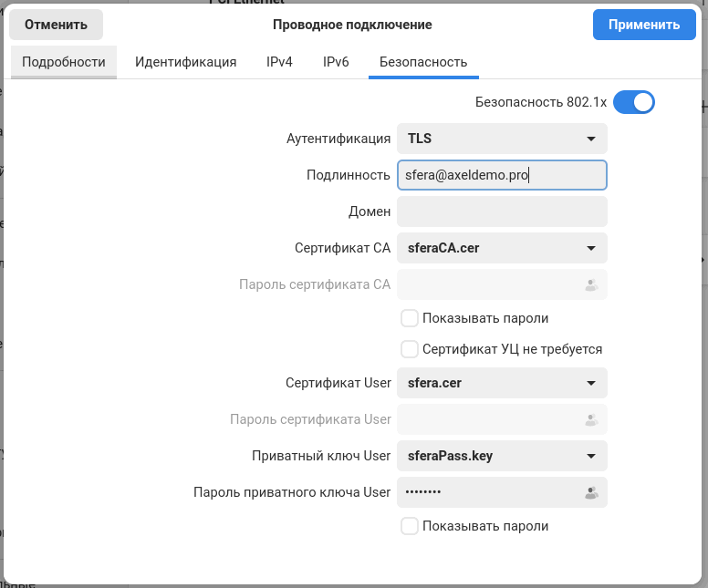
Task: Open the TLS authentication dropdown
Action: [x=502, y=139]
